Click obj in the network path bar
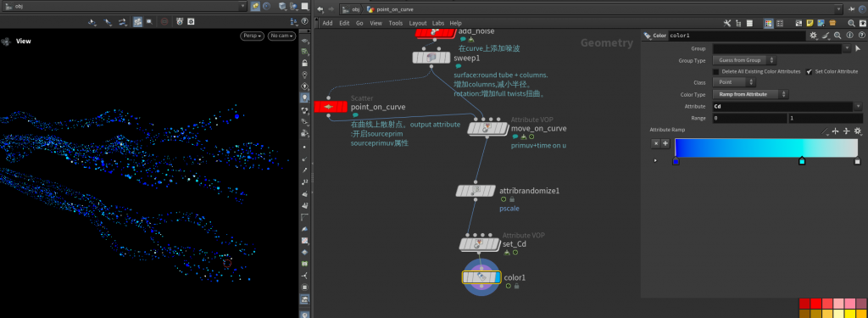Viewport: 868px width, 318px height. pos(352,9)
